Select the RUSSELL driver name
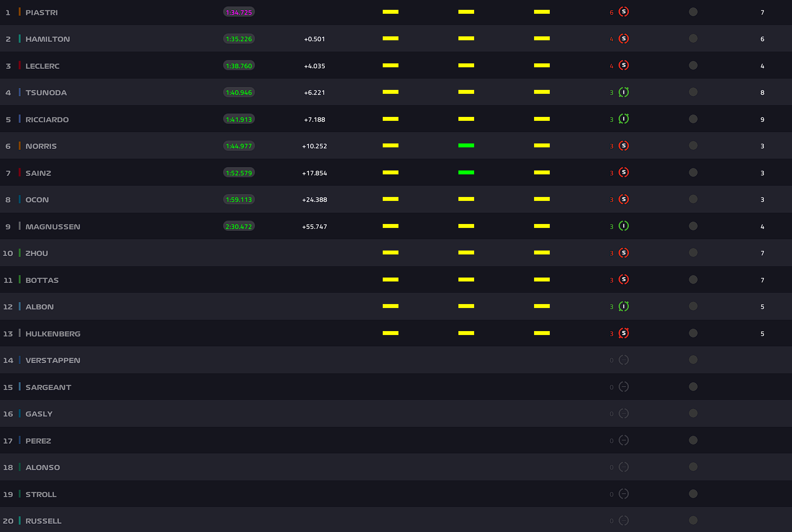This screenshot has width=792, height=532. tap(44, 521)
